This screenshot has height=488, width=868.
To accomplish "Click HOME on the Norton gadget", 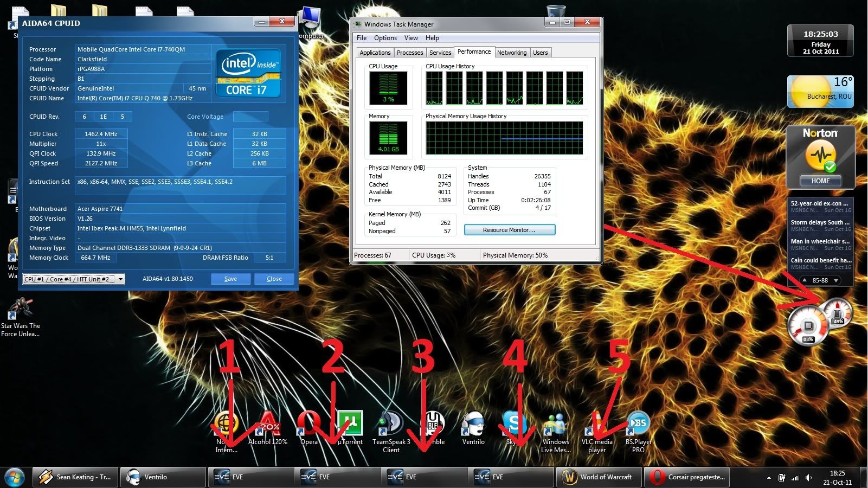I will (820, 181).
